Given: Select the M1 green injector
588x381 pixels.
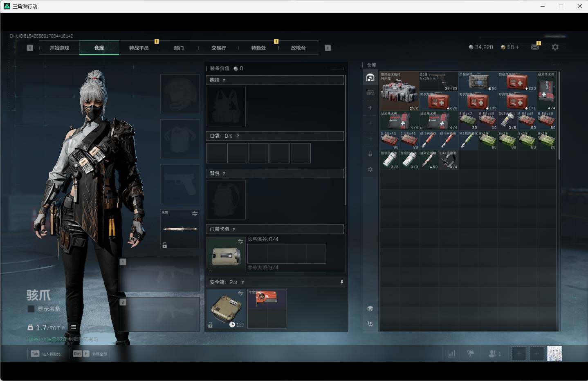Looking at the screenshot, I should click(x=468, y=140).
